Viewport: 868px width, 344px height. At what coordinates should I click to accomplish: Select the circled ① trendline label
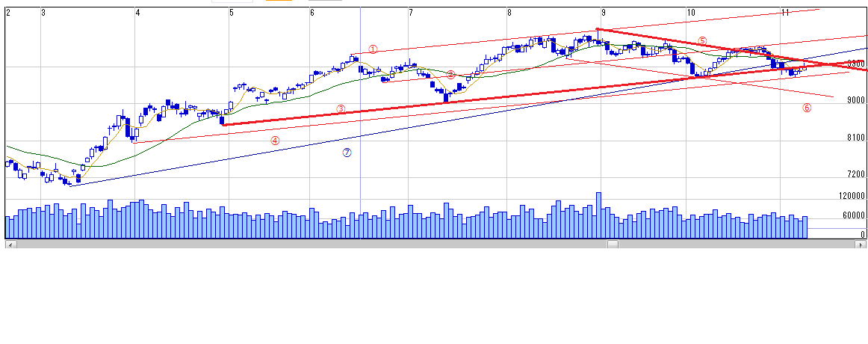click(373, 49)
